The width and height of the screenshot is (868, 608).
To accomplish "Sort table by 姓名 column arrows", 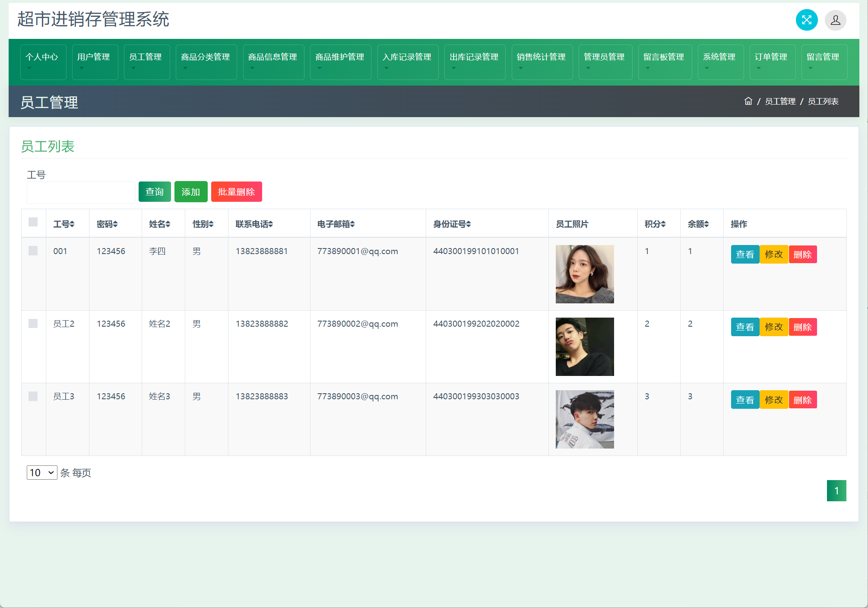I will pyautogui.click(x=168, y=224).
